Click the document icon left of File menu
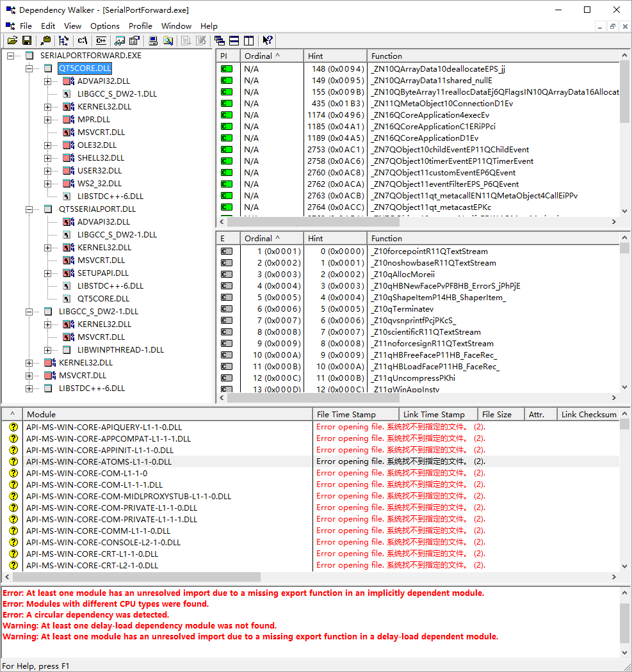This screenshot has height=672, width=632. 10,26
